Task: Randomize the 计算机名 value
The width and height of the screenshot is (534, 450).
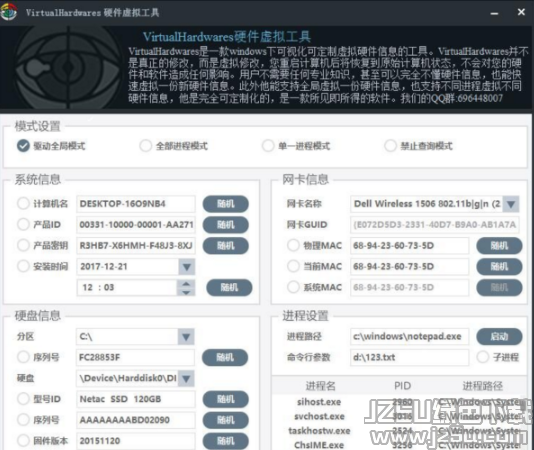Action: pos(225,204)
